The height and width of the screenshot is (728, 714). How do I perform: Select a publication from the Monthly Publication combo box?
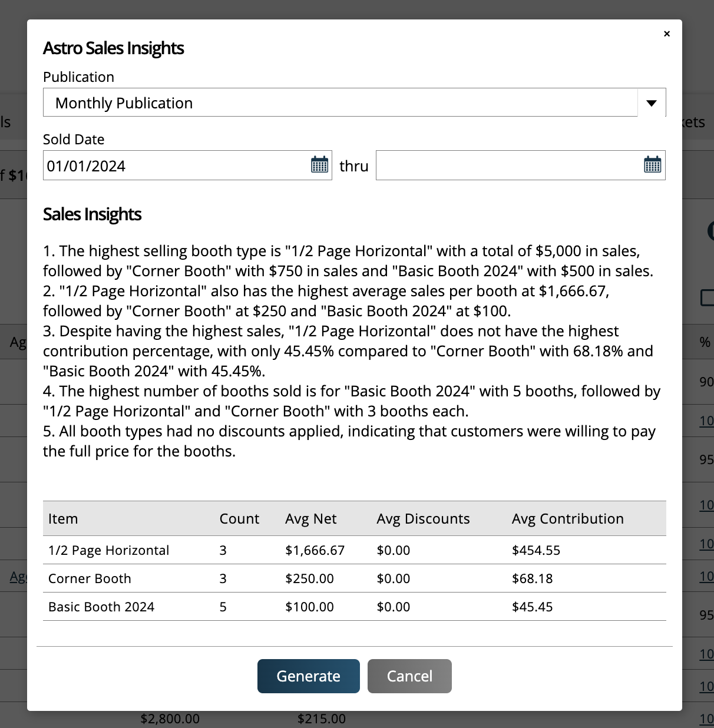click(x=341, y=102)
